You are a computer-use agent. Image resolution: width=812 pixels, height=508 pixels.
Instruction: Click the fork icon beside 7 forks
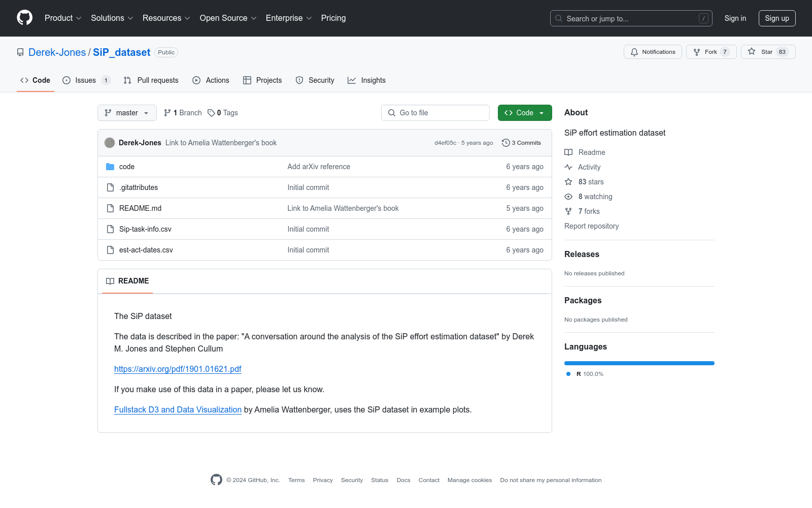[568, 211]
